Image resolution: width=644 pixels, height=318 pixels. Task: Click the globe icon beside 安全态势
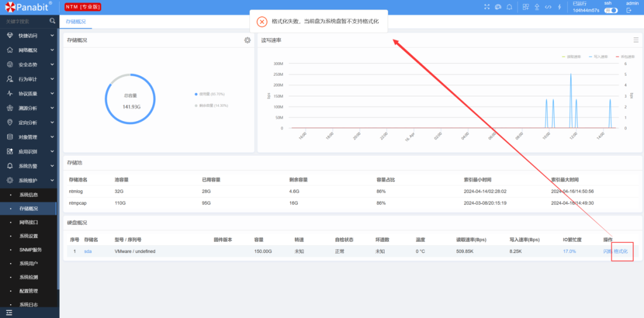pos(10,64)
